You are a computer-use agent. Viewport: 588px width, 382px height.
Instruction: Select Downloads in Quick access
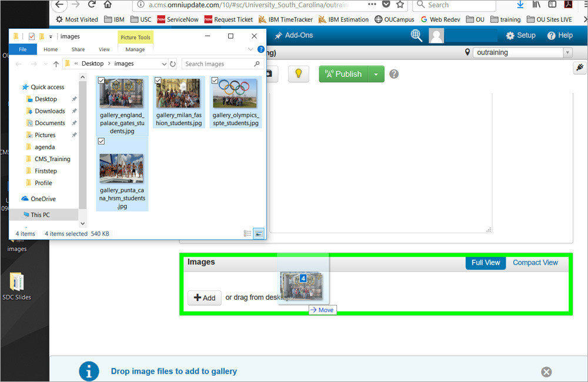tap(49, 111)
